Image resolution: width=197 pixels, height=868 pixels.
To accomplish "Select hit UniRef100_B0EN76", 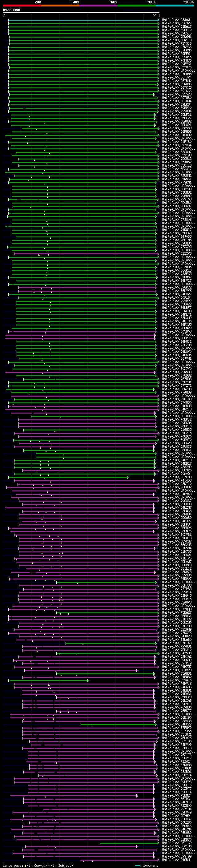I will pos(177,531).
